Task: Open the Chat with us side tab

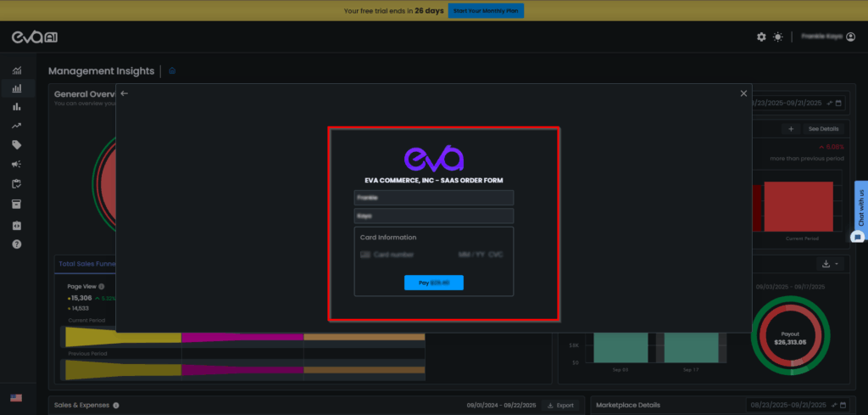Action: click(x=861, y=207)
